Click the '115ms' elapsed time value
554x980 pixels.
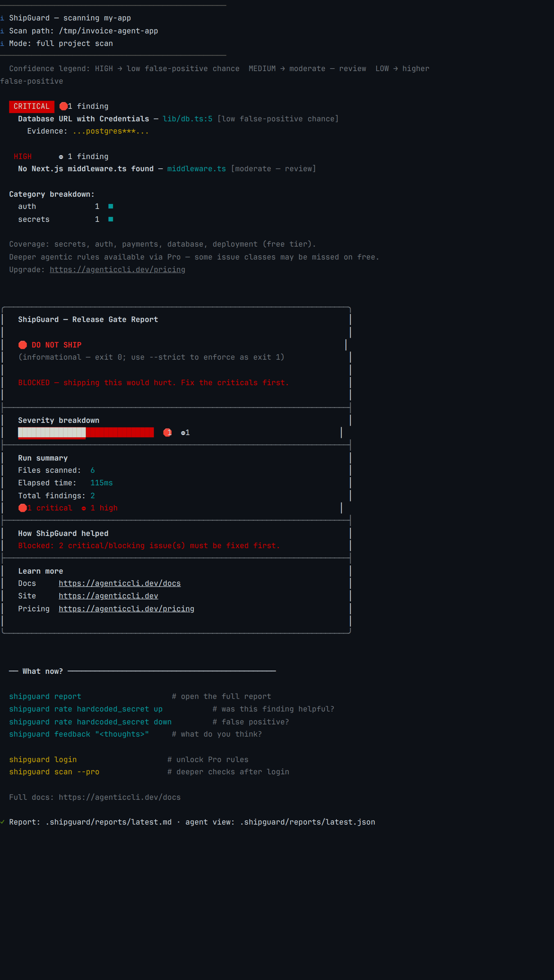pyautogui.click(x=101, y=483)
